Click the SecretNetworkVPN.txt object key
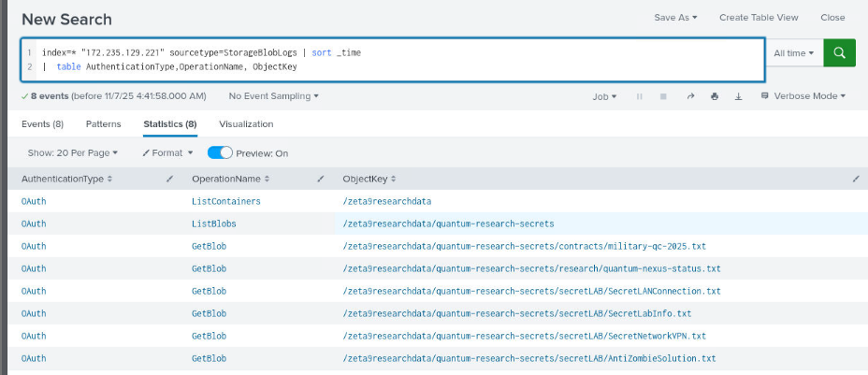Screen dimensions: 868x375 tap(524, 336)
